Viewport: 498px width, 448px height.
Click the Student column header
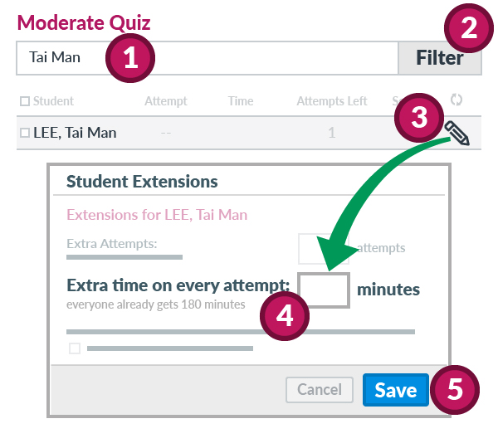[53, 101]
